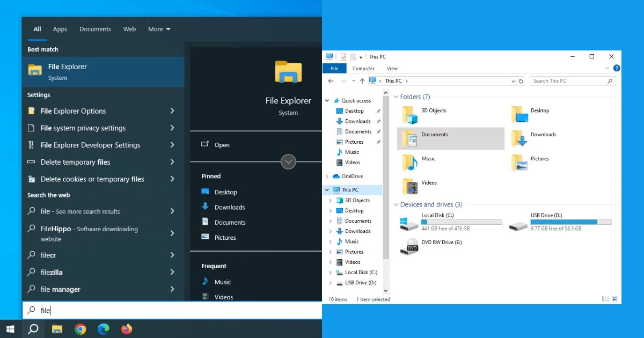
Task: Open customize quick access toolbar dropdown
Action: click(361, 57)
